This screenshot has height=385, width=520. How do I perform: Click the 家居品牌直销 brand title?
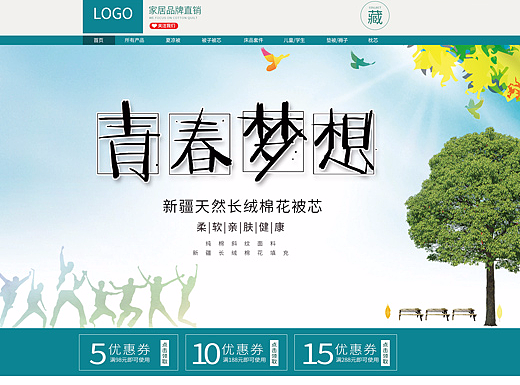[x=175, y=10]
